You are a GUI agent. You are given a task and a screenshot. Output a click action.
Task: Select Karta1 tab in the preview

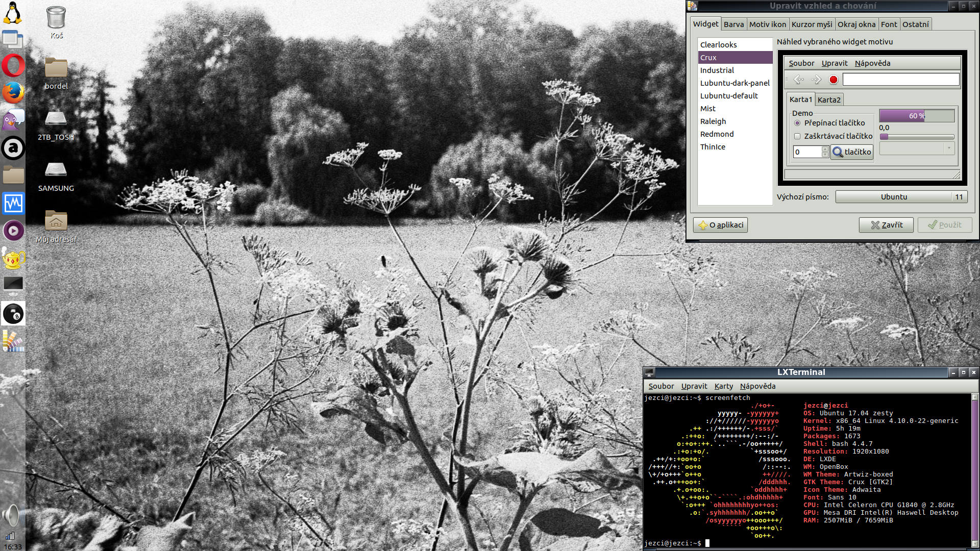click(x=800, y=99)
